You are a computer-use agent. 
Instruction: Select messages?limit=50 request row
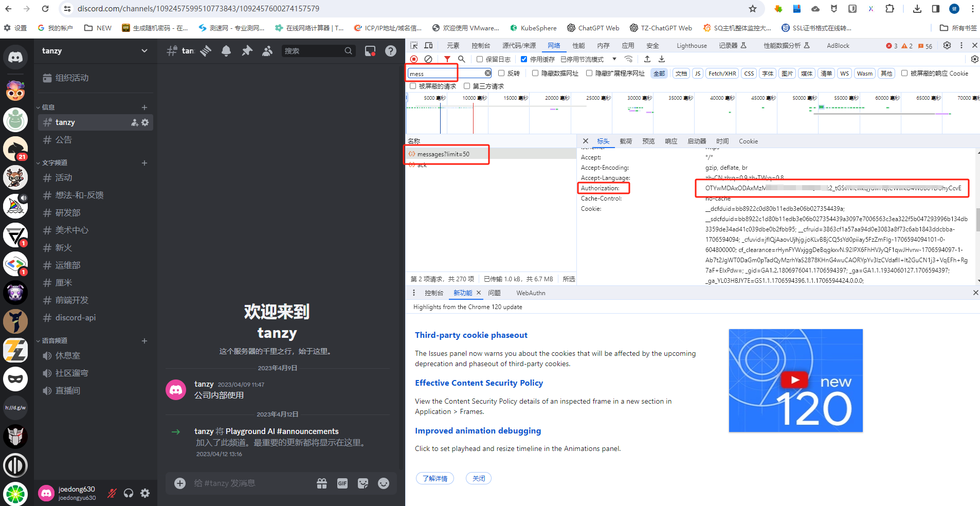coord(491,154)
